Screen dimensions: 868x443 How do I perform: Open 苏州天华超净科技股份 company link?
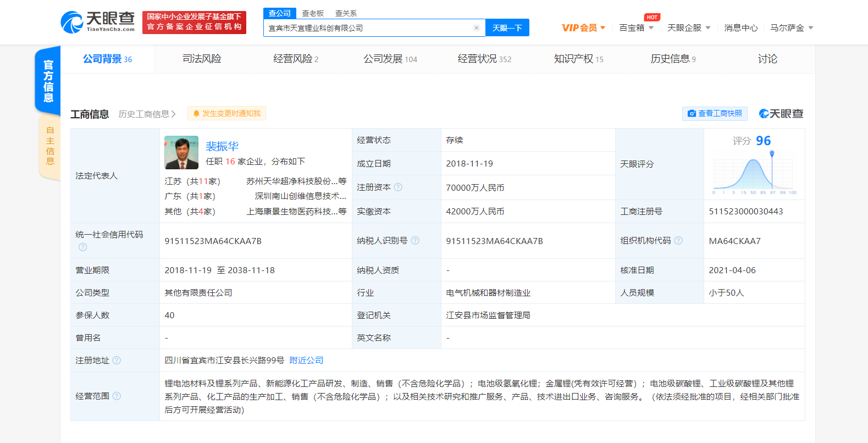(x=296, y=181)
